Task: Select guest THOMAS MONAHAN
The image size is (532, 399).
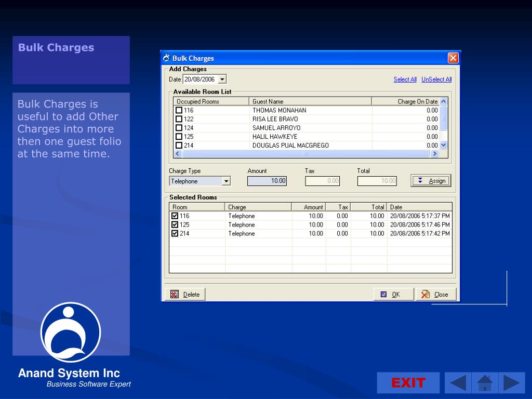Action: click(x=279, y=110)
